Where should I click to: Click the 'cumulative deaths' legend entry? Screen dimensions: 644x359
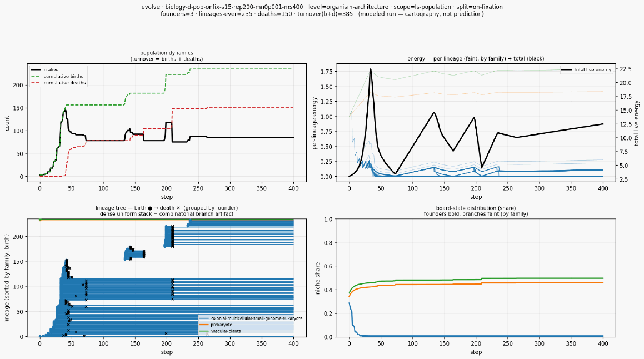[x=58, y=83]
